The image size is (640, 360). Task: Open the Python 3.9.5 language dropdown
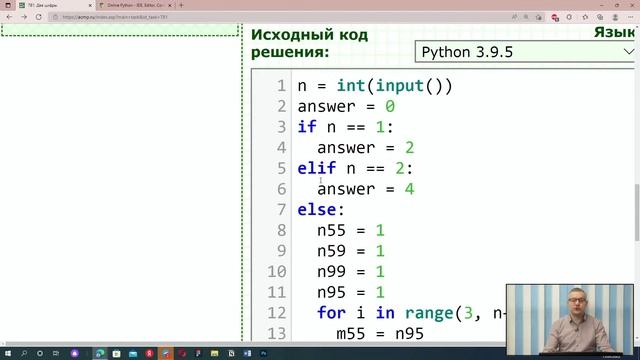(525, 52)
